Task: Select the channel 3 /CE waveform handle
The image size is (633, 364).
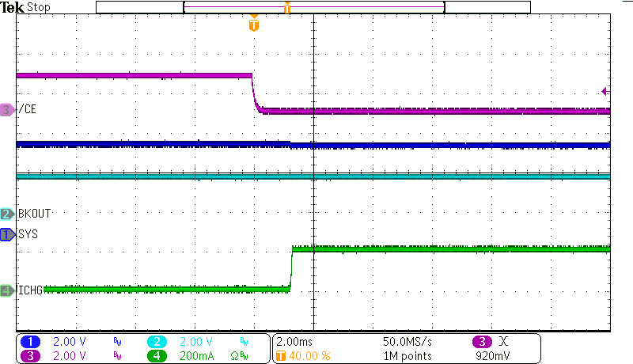Action: pos(8,110)
